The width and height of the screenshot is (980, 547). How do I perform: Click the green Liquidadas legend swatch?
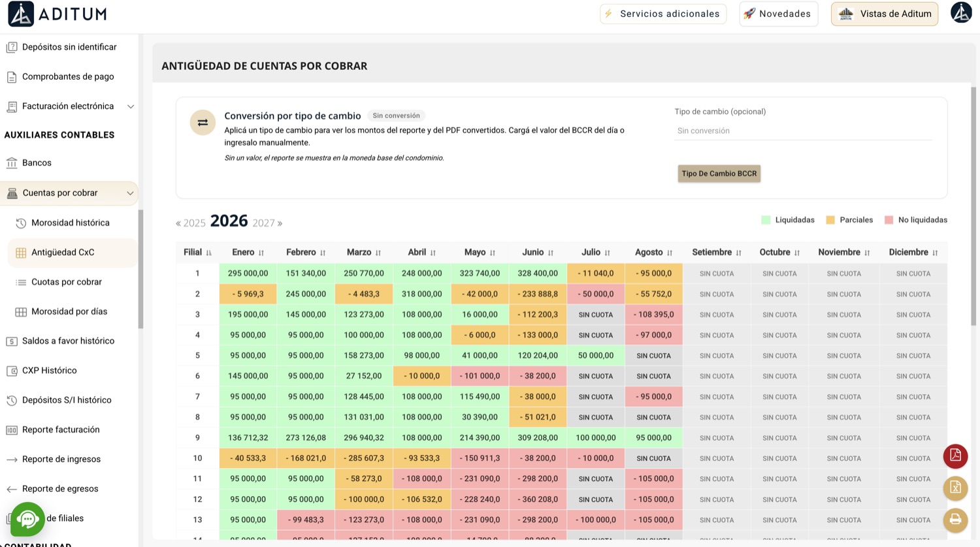[766, 220]
